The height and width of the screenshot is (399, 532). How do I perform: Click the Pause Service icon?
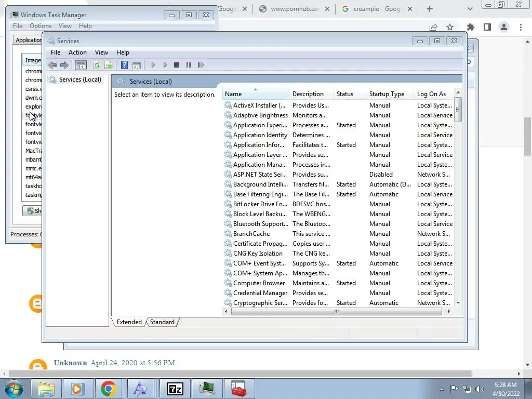pyautogui.click(x=188, y=65)
